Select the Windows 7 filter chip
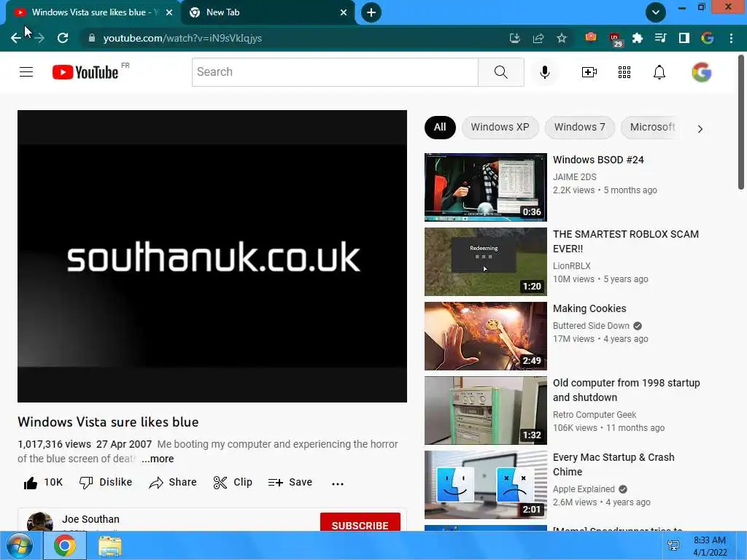This screenshot has width=747, height=560. [579, 127]
